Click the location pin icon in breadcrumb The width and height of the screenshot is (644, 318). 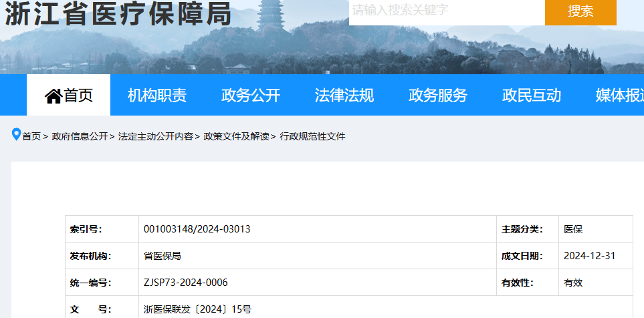pyautogui.click(x=16, y=134)
